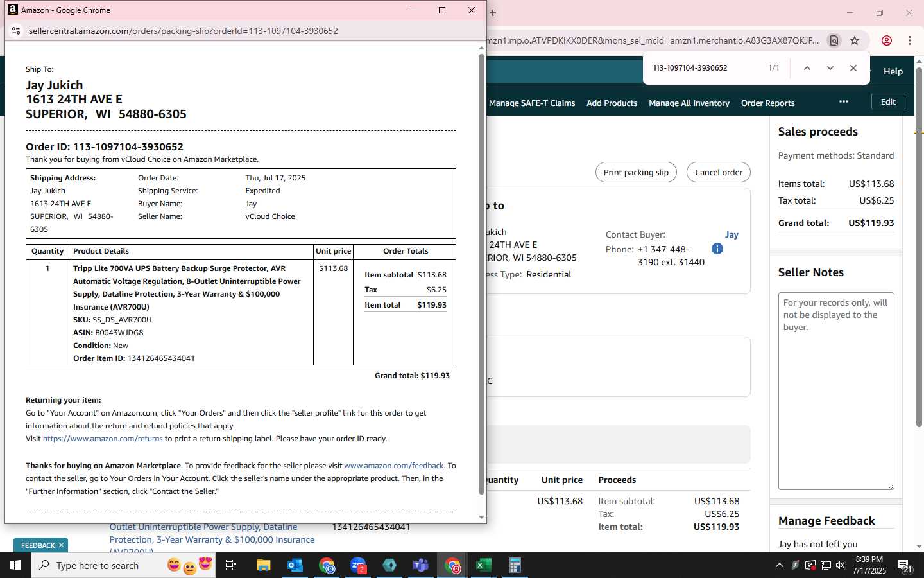The width and height of the screenshot is (924, 578).
Task: Go to previous find result (up arrow)
Action: (x=807, y=68)
